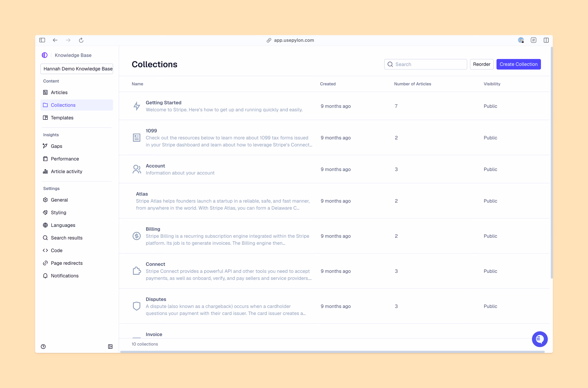Open Code settings
588x388 pixels.
(x=77, y=250)
